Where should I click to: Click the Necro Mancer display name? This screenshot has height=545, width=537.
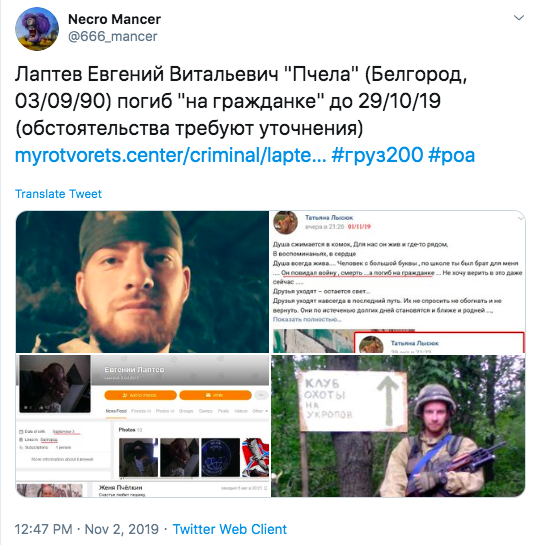click(114, 19)
